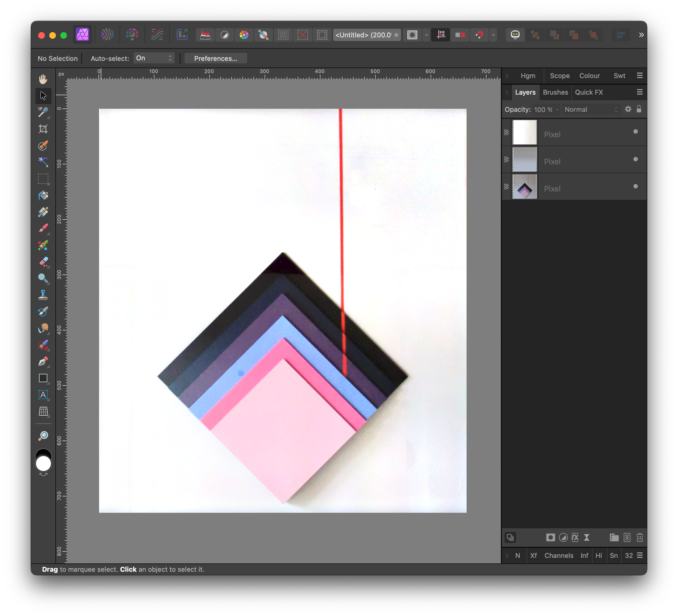Toggle Move By Whole Pixels
The height and width of the screenshot is (616, 678).
[460, 35]
